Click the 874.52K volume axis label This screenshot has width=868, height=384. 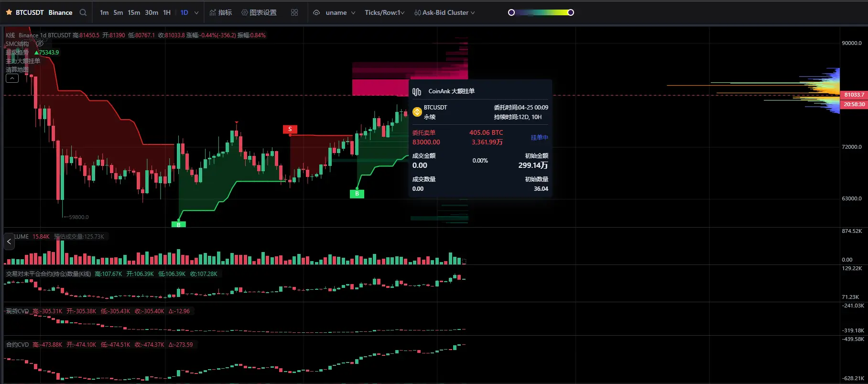click(x=852, y=231)
